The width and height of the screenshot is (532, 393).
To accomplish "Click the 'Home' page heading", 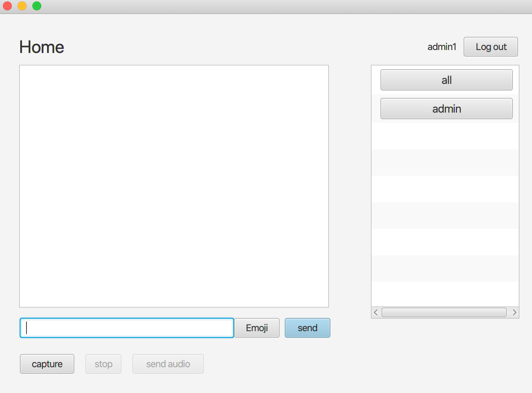I will [x=41, y=47].
